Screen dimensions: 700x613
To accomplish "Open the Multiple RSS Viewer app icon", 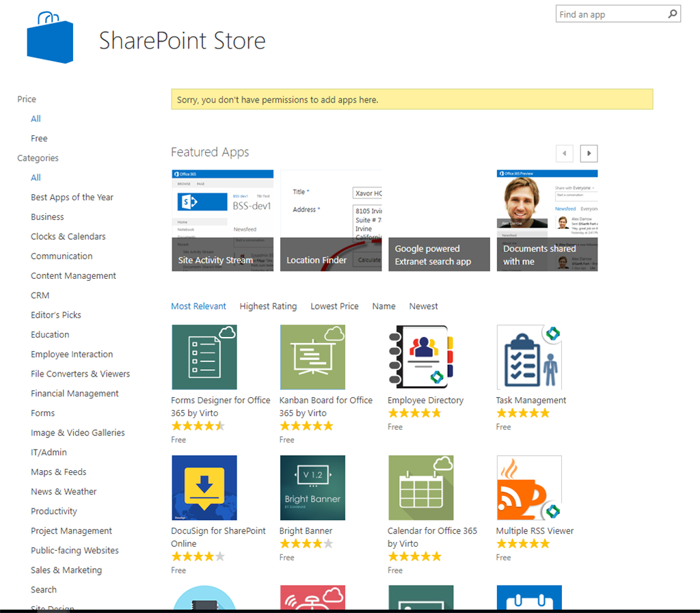I will coord(529,488).
